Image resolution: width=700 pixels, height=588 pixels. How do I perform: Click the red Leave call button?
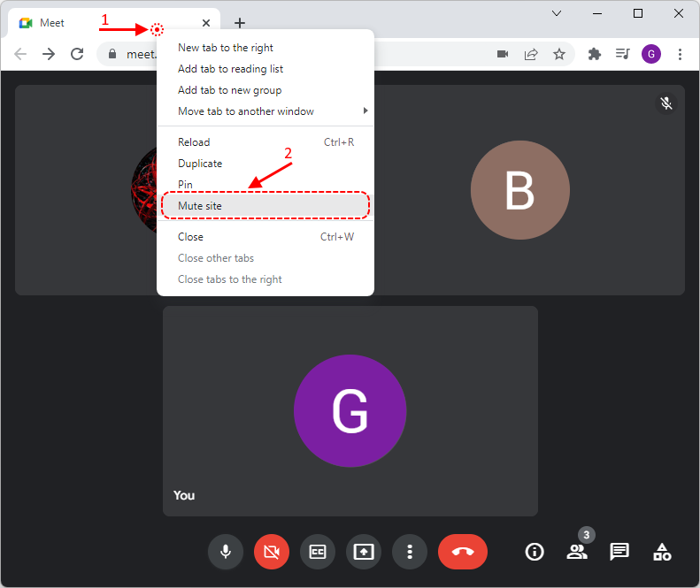tap(463, 552)
